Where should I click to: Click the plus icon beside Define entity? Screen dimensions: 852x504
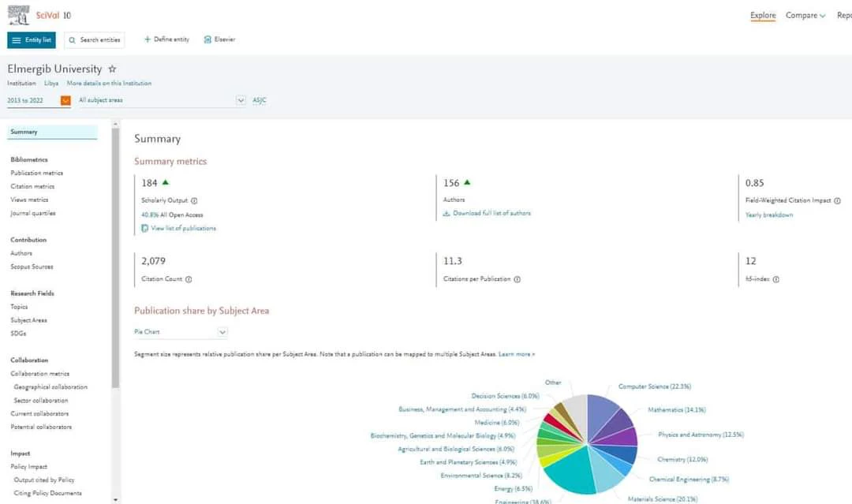[x=148, y=39]
